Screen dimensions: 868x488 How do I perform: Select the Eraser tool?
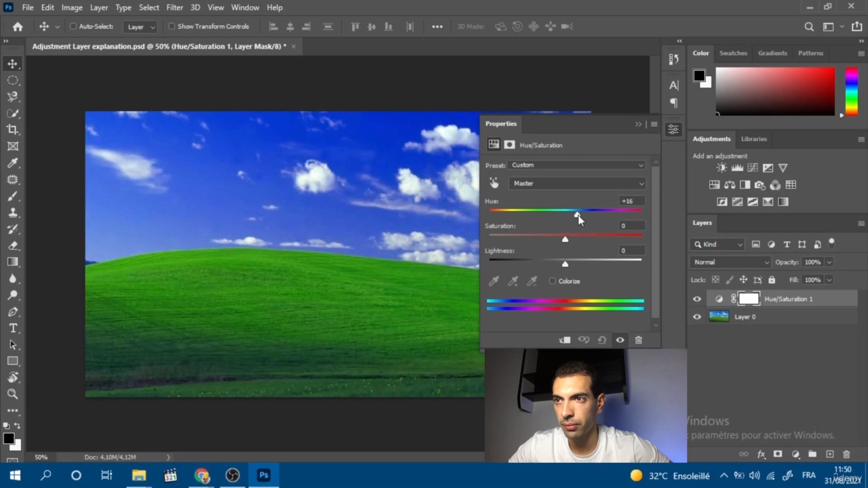[13, 245]
